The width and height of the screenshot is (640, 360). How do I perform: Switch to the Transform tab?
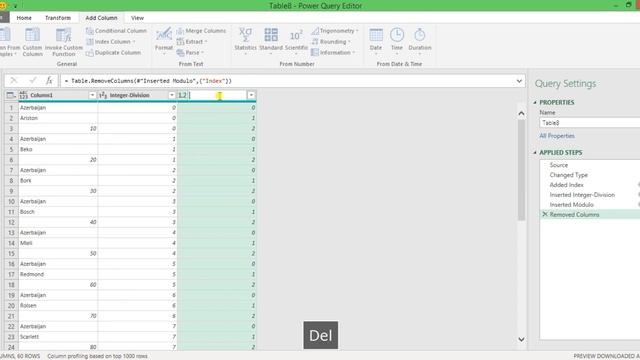(x=58, y=18)
